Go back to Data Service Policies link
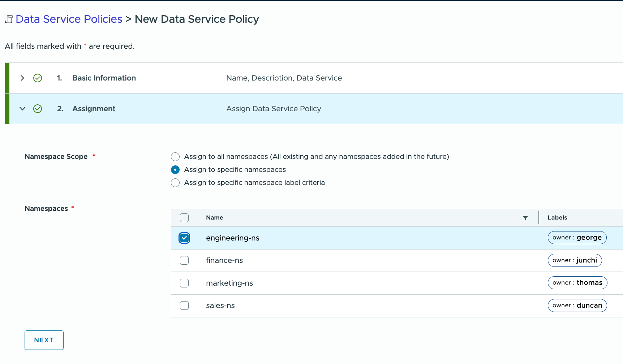 point(69,19)
